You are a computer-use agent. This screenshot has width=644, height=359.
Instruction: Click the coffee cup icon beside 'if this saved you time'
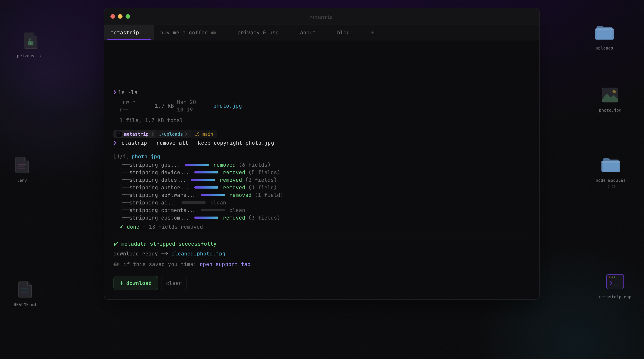[116, 264]
